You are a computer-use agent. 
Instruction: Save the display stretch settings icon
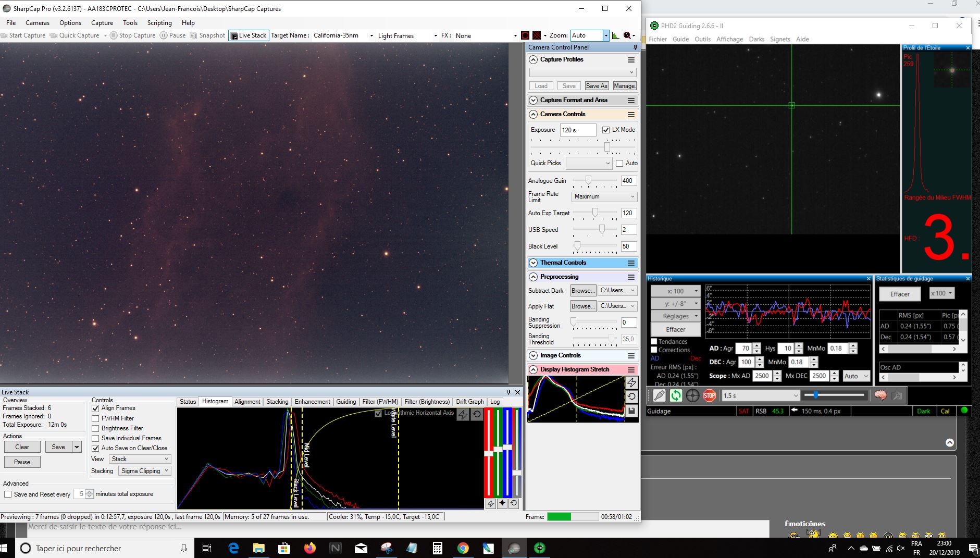tap(632, 411)
